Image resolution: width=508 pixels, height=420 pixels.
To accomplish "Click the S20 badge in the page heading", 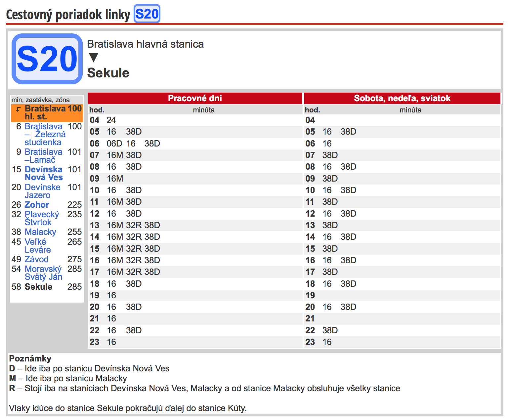I will point(147,14).
